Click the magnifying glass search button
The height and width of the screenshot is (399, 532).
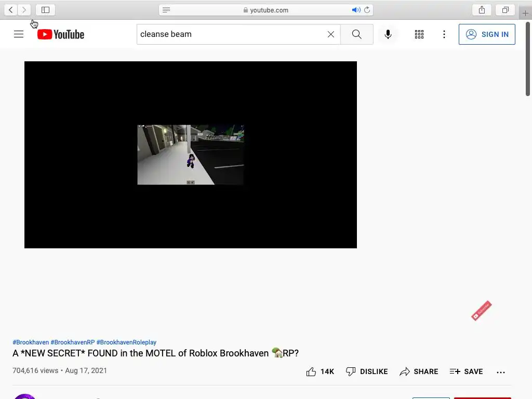(x=356, y=34)
